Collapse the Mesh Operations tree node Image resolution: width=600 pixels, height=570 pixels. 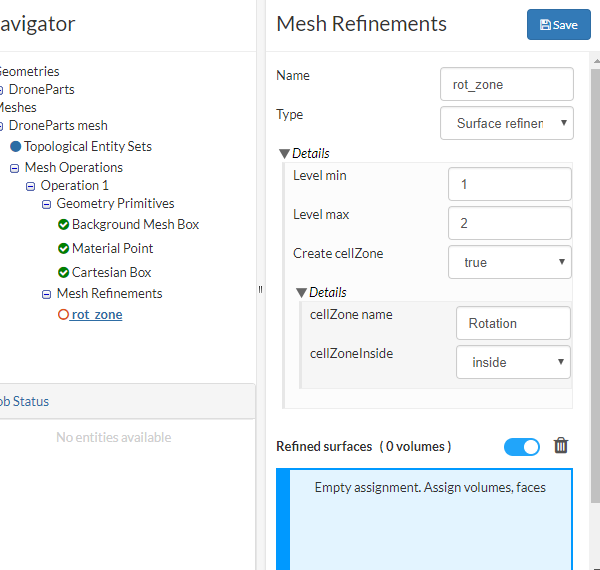tap(15, 168)
